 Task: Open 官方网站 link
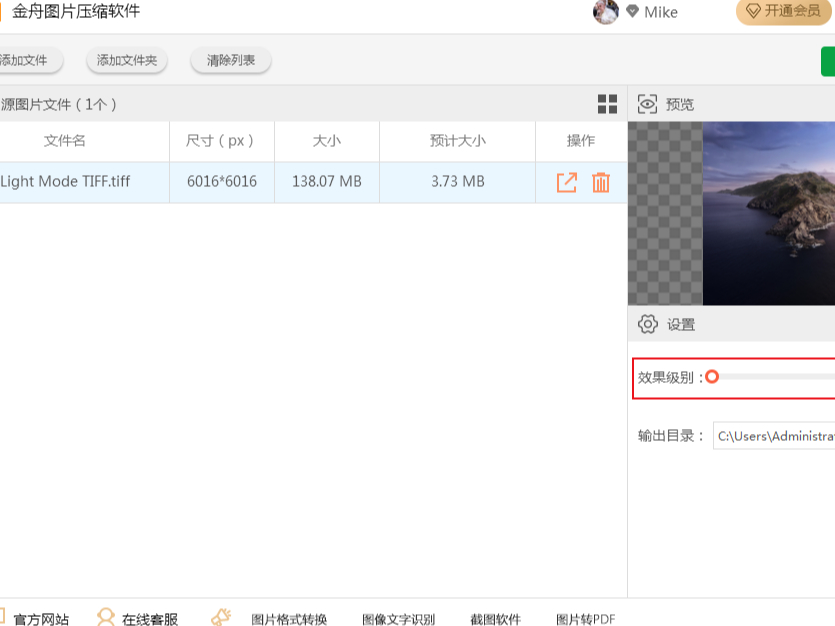tap(41, 620)
